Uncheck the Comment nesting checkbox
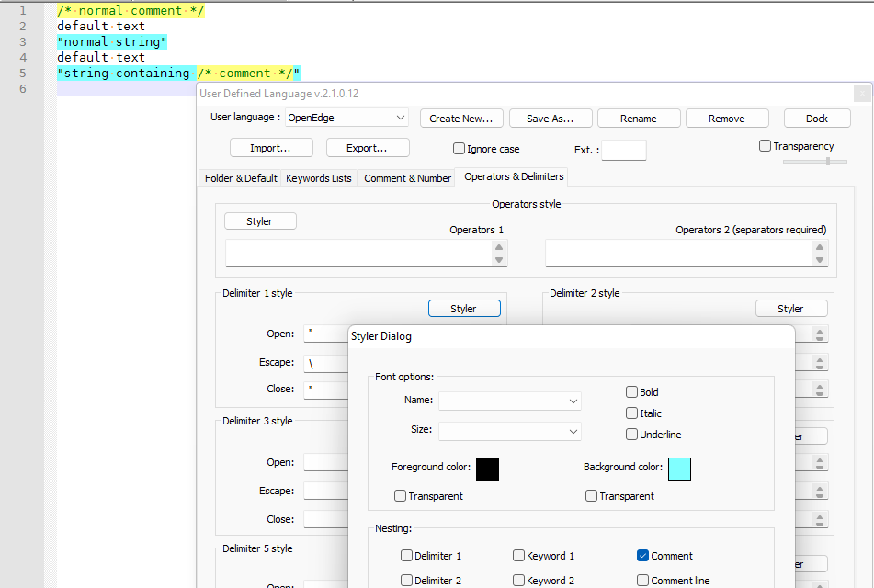Image resolution: width=874 pixels, height=588 pixels. point(642,555)
